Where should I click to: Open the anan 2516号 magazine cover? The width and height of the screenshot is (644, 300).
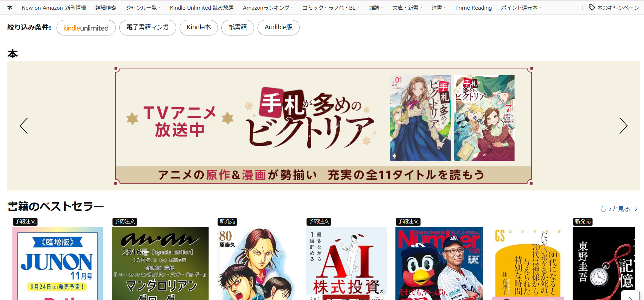coord(160,263)
